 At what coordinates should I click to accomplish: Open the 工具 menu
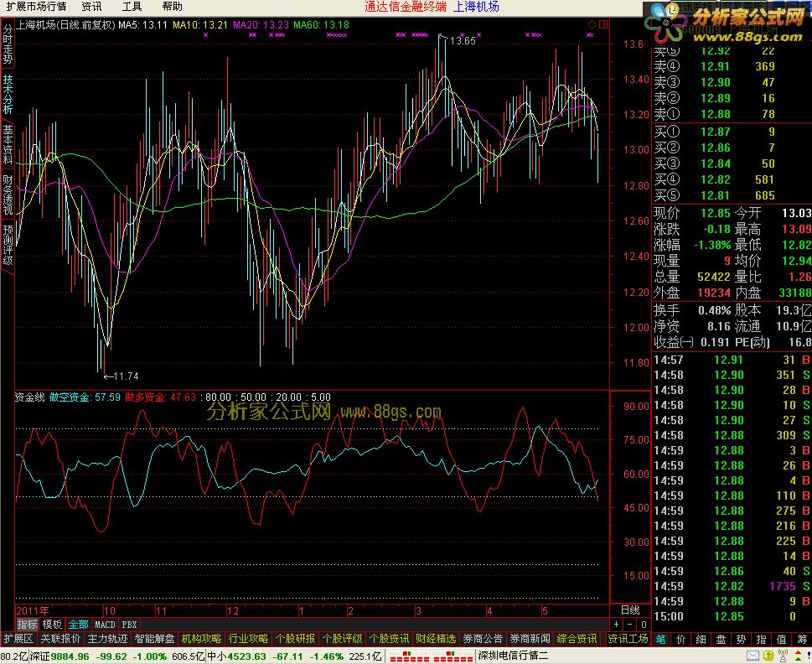tap(132, 6)
